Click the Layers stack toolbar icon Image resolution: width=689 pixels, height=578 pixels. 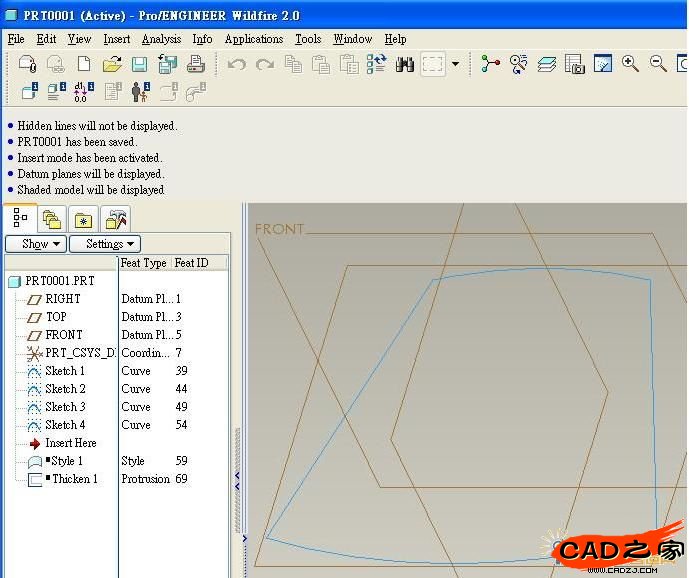pyautogui.click(x=546, y=64)
